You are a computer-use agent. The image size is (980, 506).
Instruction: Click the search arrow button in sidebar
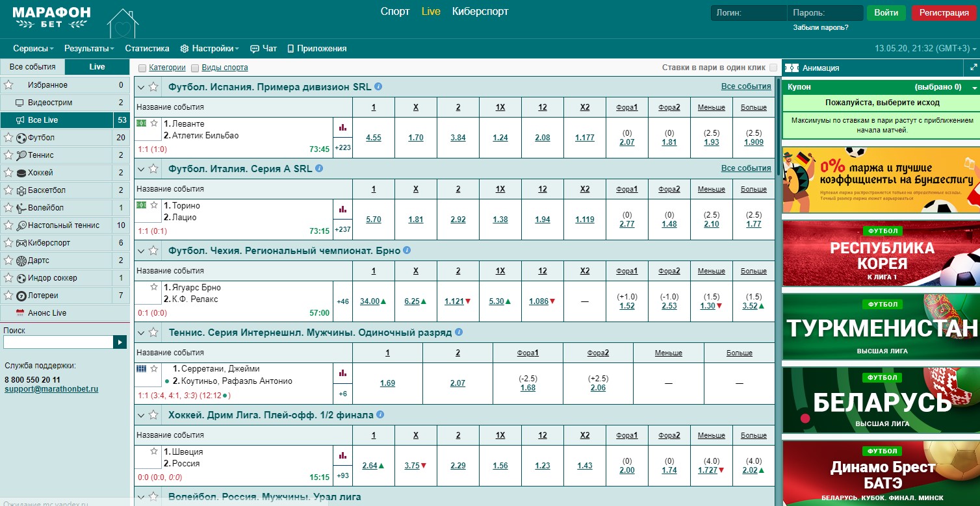click(x=120, y=342)
